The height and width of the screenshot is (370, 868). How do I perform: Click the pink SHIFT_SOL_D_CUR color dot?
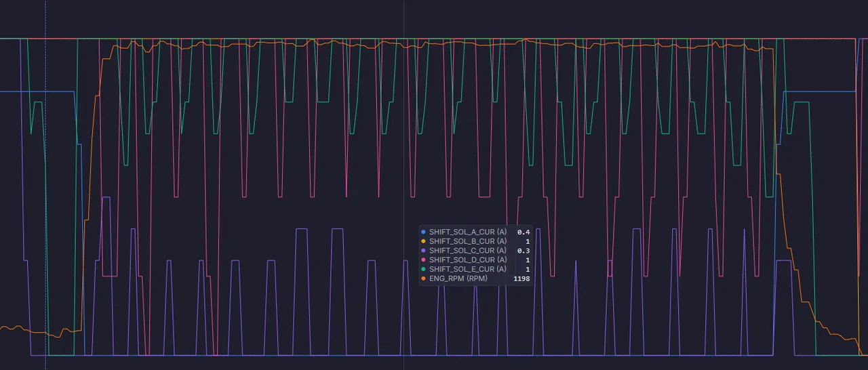(424, 260)
